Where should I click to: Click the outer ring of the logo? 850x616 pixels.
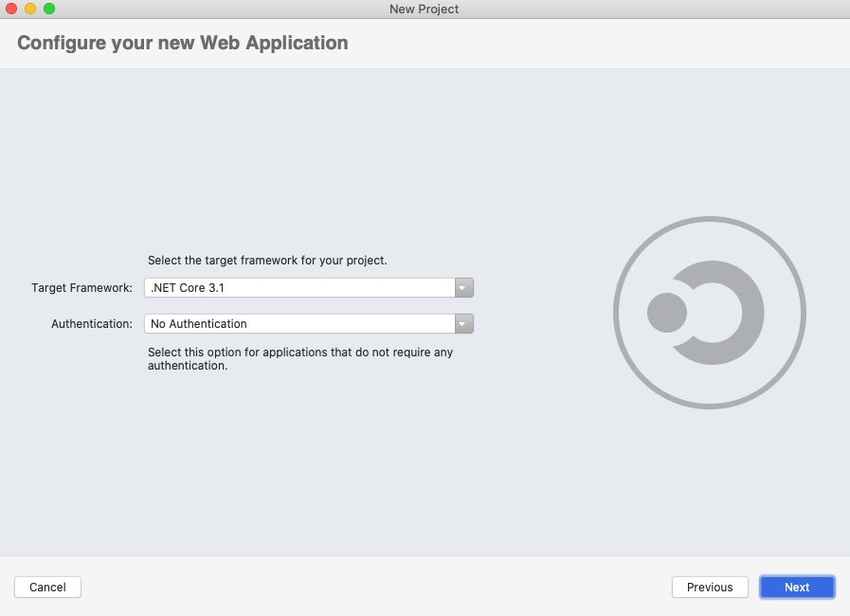(710, 221)
